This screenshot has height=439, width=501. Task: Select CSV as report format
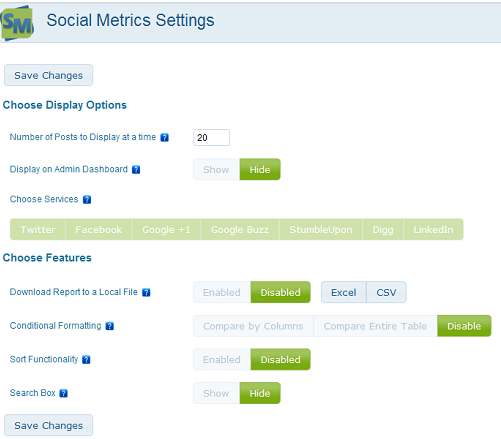386,292
